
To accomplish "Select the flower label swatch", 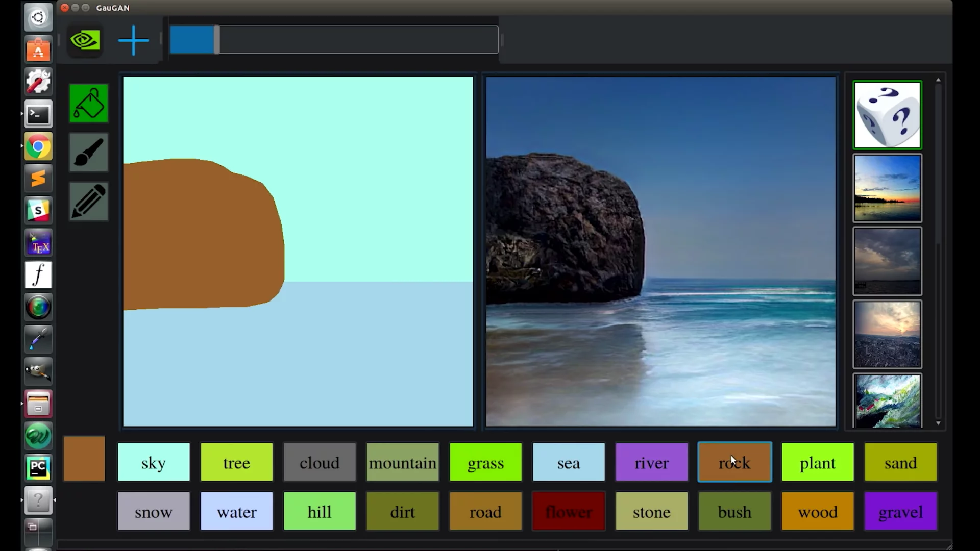I will pos(569,511).
